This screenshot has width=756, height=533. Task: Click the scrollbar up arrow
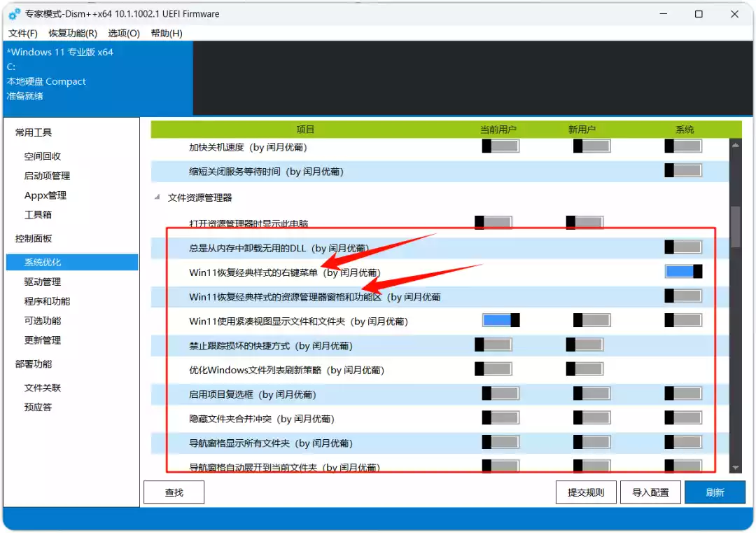click(x=735, y=145)
